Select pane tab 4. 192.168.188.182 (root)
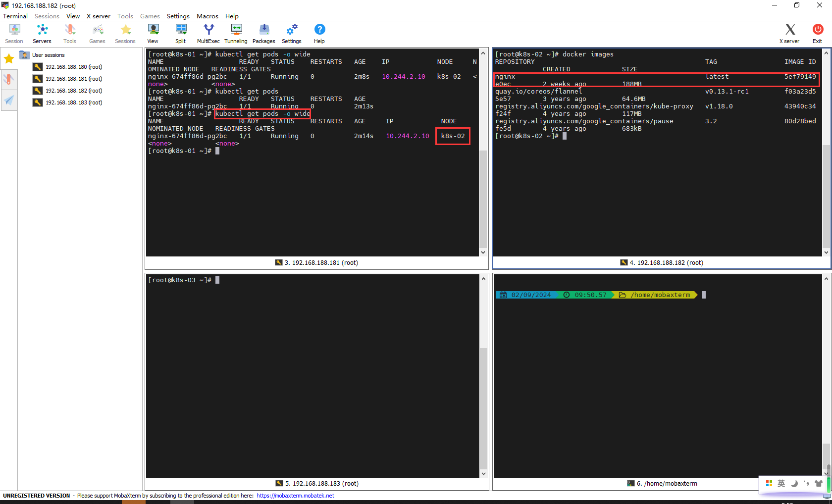This screenshot has width=832, height=504. point(662,263)
